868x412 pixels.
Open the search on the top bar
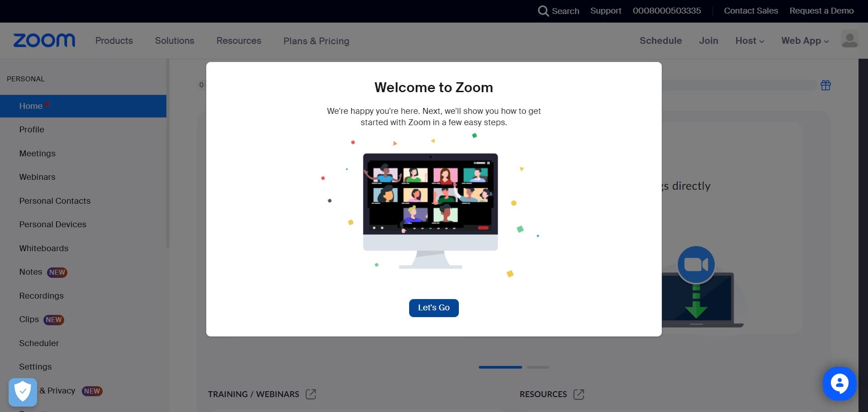click(x=559, y=11)
